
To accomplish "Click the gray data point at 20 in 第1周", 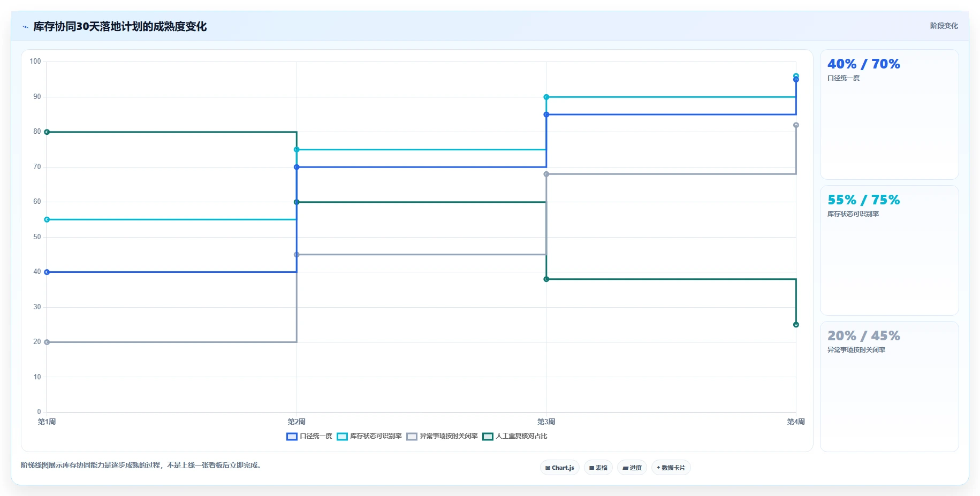I will (x=47, y=342).
